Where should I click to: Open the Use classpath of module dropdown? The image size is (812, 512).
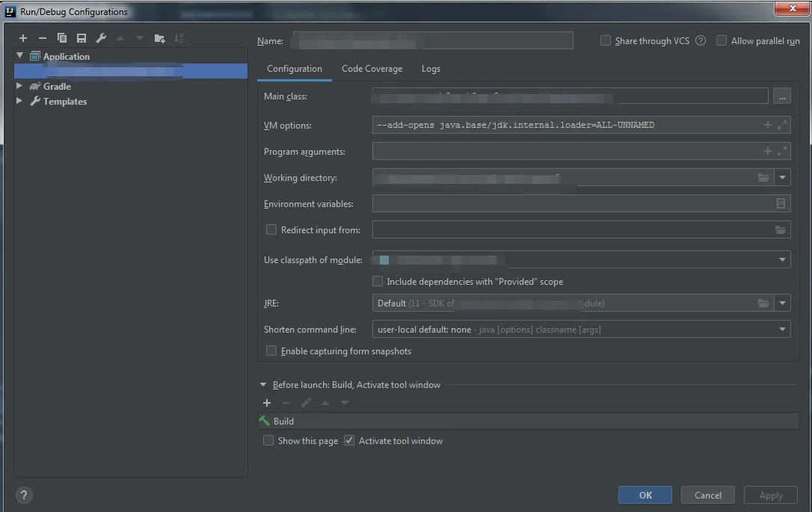pyautogui.click(x=782, y=259)
